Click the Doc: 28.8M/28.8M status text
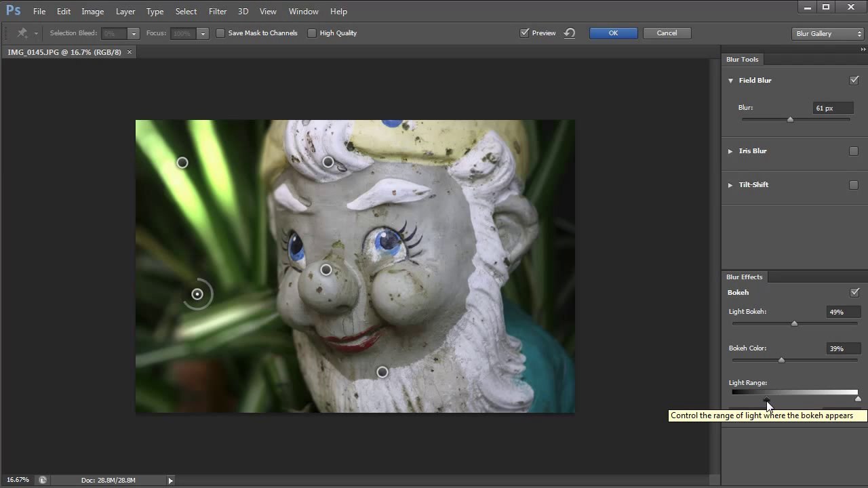The height and width of the screenshot is (488, 868). click(108, 481)
